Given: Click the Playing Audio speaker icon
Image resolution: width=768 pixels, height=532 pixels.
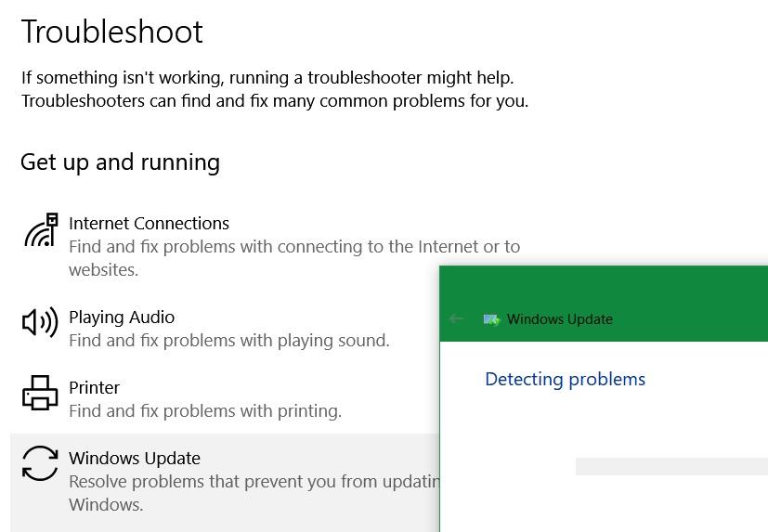Looking at the screenshot, I should click(40, 322).
